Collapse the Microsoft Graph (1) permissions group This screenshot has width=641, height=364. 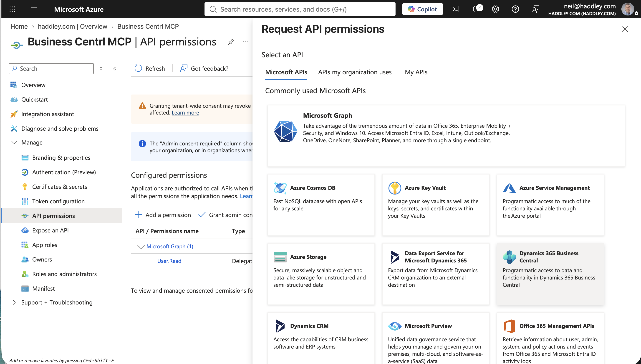tap(141, 247)
